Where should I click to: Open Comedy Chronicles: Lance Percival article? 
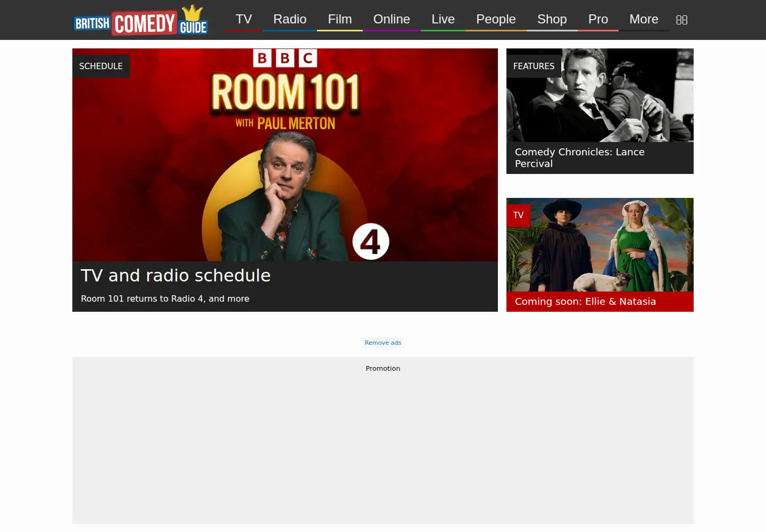[x=580, y=158]
